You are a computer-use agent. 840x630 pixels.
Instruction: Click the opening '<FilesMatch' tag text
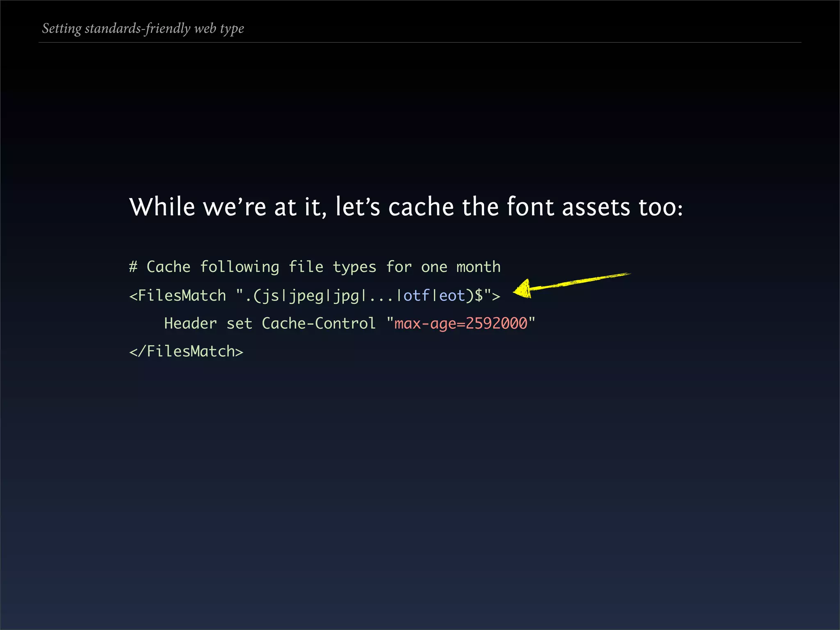[x=178, y=295]
